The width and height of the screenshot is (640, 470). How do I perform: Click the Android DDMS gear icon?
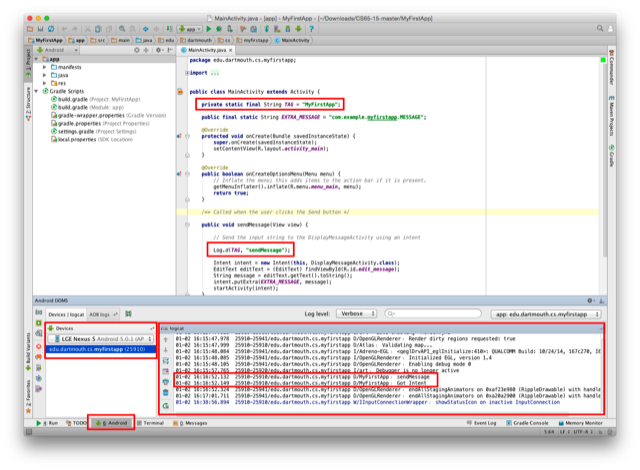590,301
